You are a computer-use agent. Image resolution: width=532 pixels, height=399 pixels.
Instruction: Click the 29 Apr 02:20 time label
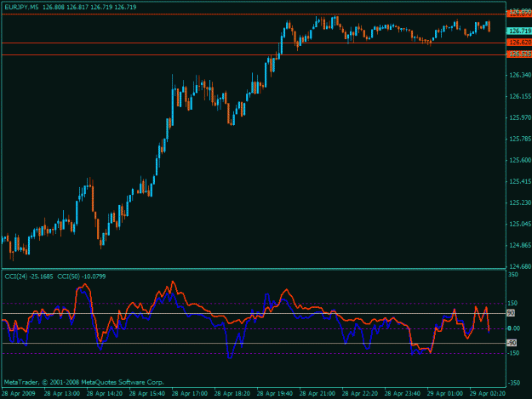[x=488, y=394]
